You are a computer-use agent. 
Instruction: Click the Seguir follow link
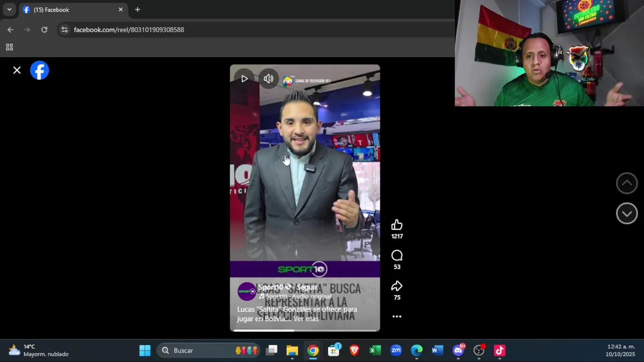click(x=307, y=287)
